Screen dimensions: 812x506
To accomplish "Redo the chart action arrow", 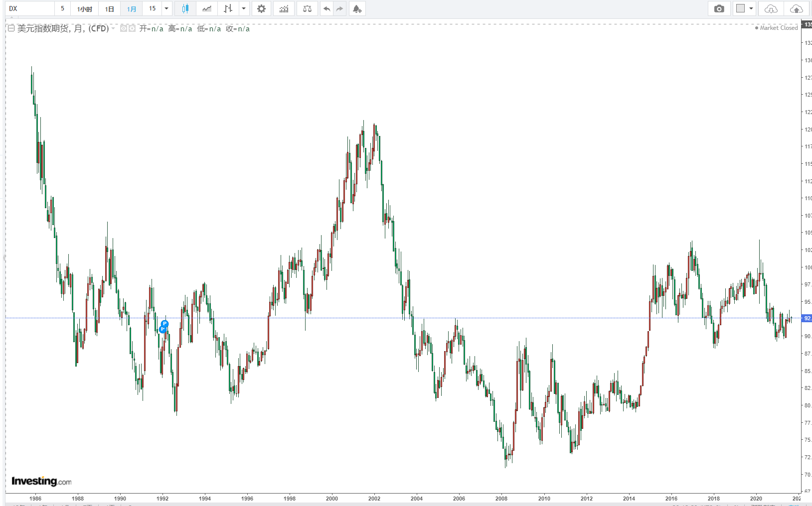I will 339,8.
